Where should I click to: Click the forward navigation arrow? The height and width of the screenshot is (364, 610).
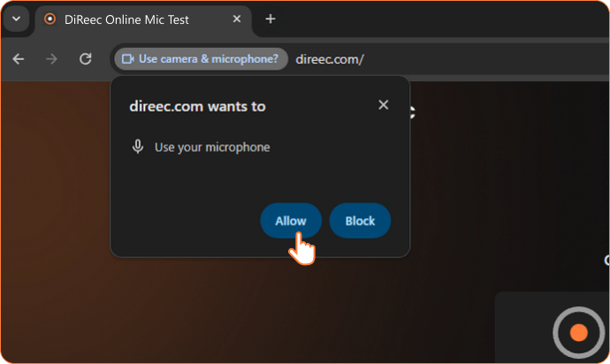click(51, 59)
